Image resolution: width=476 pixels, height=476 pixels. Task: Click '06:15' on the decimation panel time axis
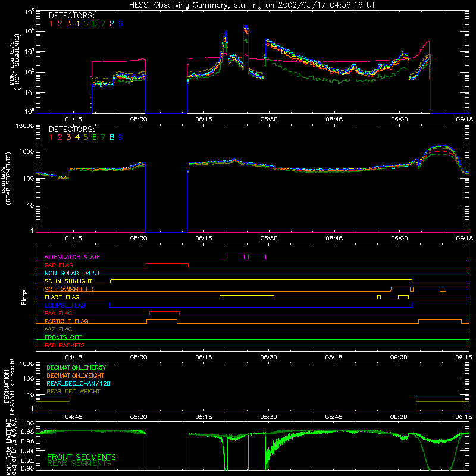coord(464,417)
